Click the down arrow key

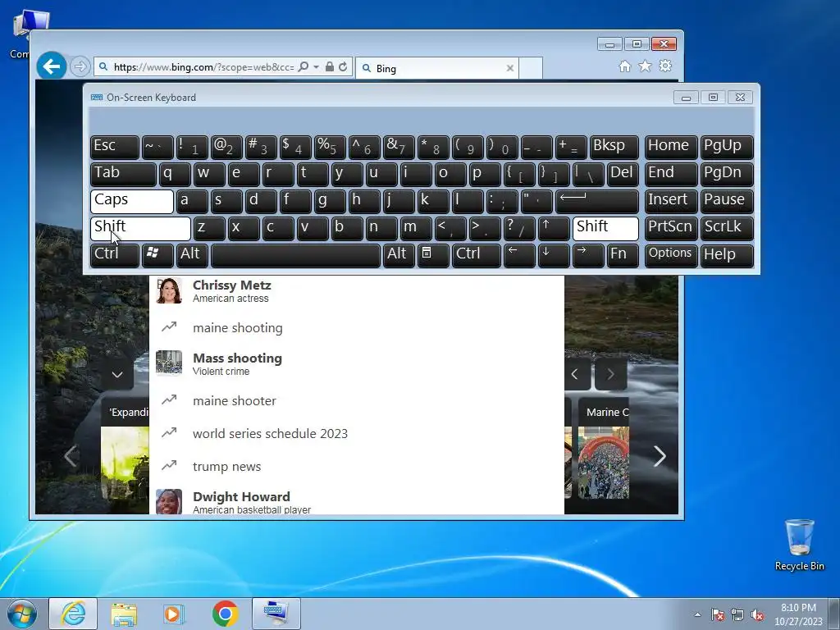pyautogui.click(x=554, y=256)
